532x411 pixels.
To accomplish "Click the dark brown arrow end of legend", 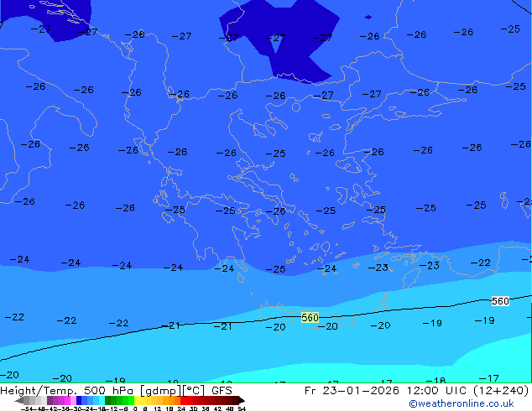I will pyautogui.click(x=242, y=400).
